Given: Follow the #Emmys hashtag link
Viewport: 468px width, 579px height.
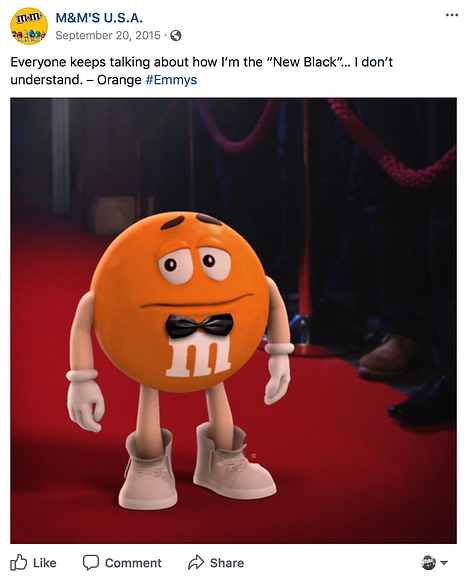Looking at the screenshot, I should [171, 80].
